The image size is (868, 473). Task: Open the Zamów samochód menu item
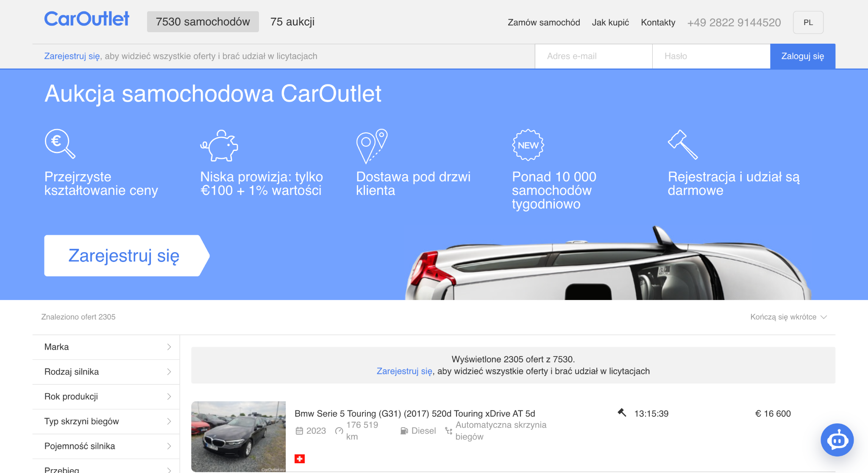pyautogui.click(x=544, y=22)
